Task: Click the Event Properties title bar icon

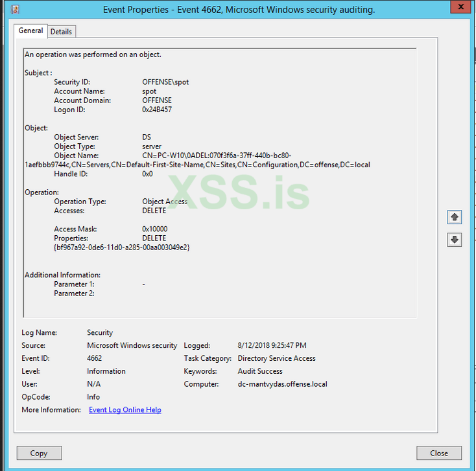Action: point(15,10)
